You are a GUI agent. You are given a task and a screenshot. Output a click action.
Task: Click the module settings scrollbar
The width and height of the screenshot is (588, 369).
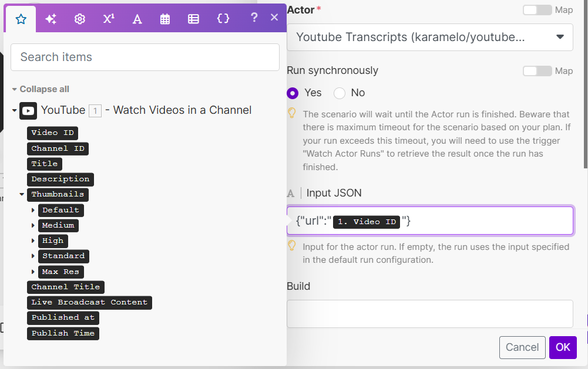coord(586,84)
